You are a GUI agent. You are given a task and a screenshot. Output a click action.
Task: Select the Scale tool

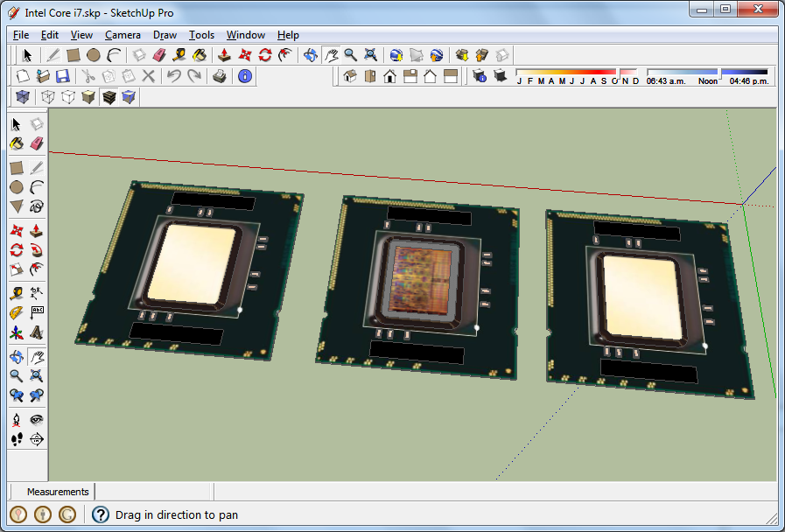click(17, 269)
